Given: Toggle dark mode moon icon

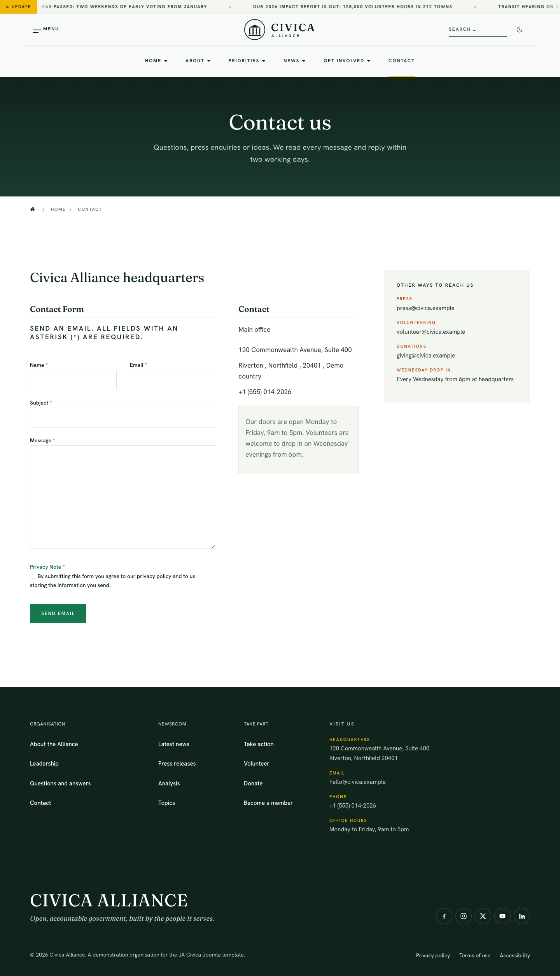Looking at the screenshot, I should [x=520, y=30].
